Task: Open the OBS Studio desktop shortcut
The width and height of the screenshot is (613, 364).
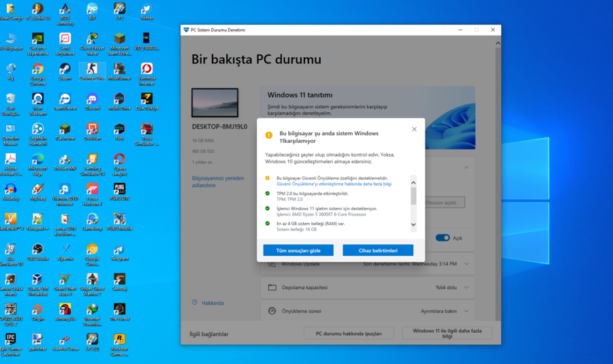Action: (x=38, y=252)
